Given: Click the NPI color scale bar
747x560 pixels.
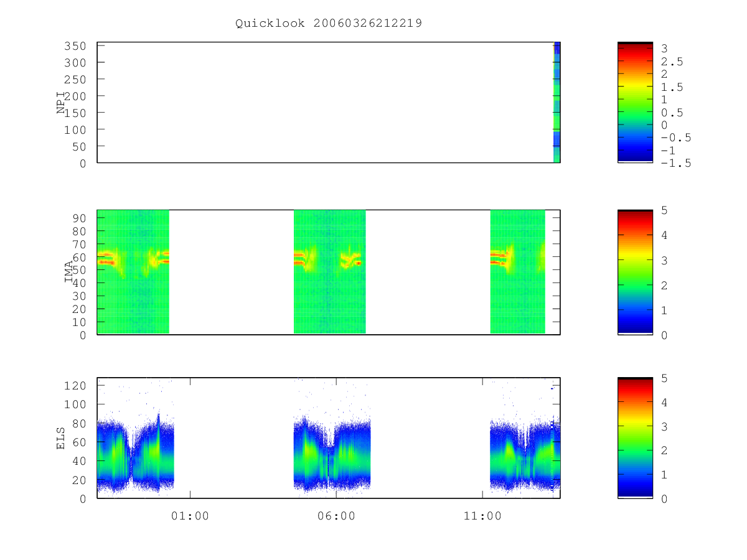Looking at the screenshot, I should coord(635,102).
